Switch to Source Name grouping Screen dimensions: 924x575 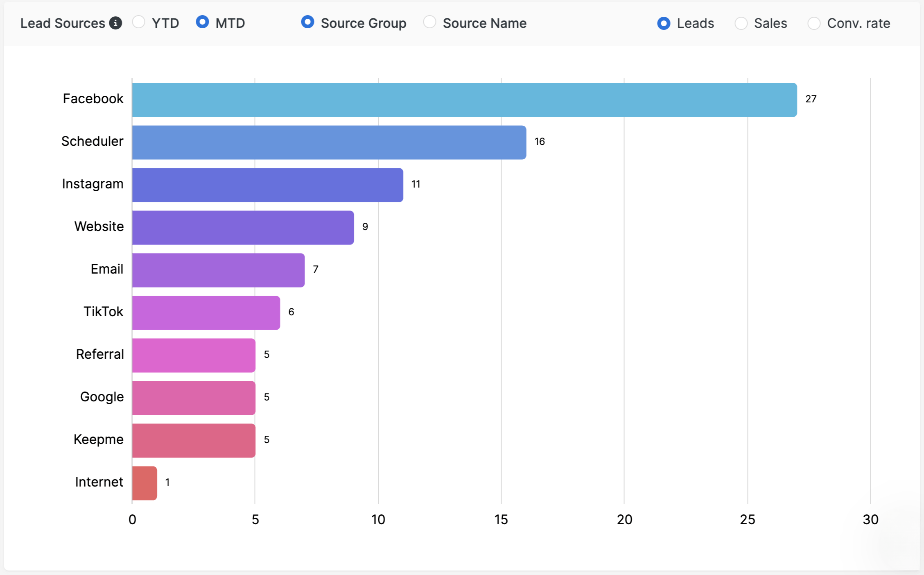pos(429,22)
